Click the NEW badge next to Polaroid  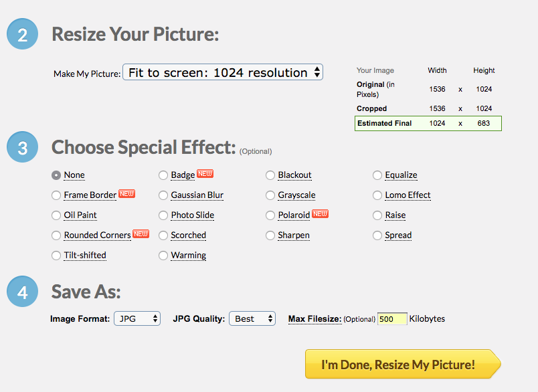click(321, 214)
